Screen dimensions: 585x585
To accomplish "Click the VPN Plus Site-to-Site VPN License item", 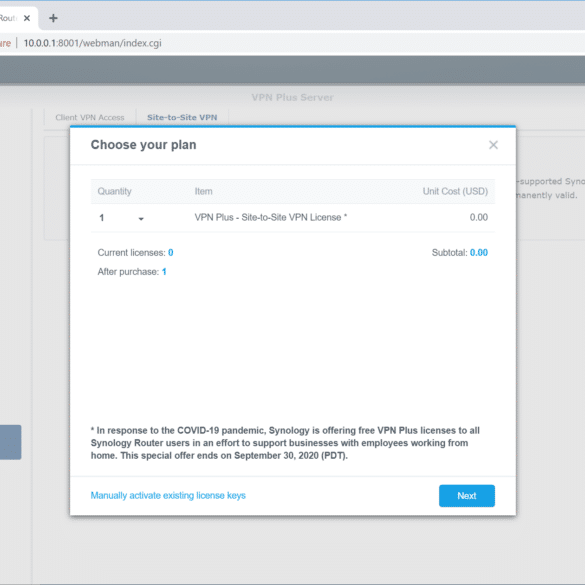I will click(271, 217).
